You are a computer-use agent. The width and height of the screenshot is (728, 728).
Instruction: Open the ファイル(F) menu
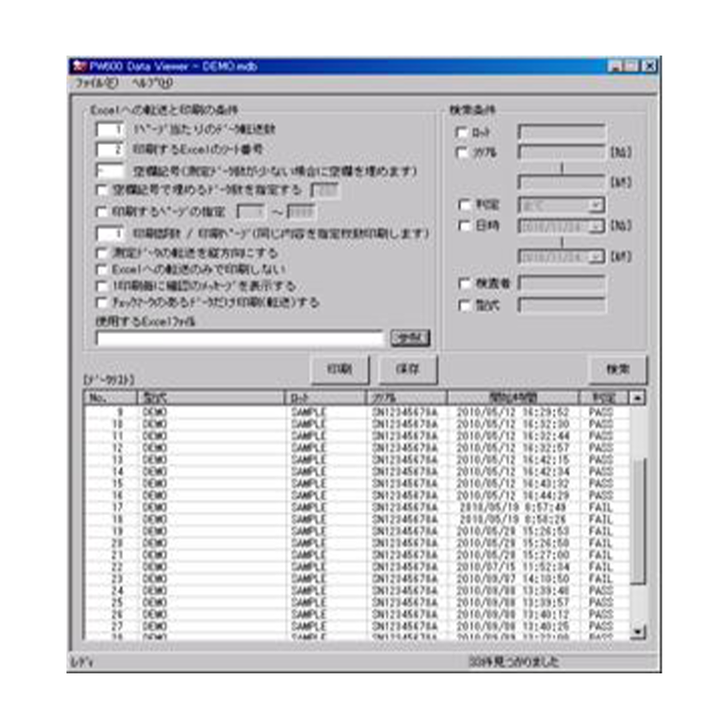(96, 81)
